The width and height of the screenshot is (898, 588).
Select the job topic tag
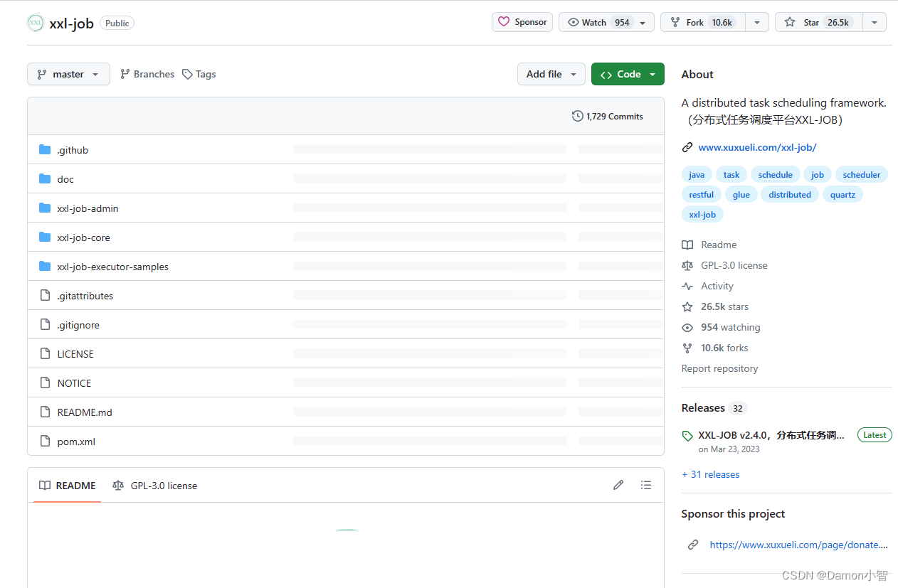tap(818, 174)
